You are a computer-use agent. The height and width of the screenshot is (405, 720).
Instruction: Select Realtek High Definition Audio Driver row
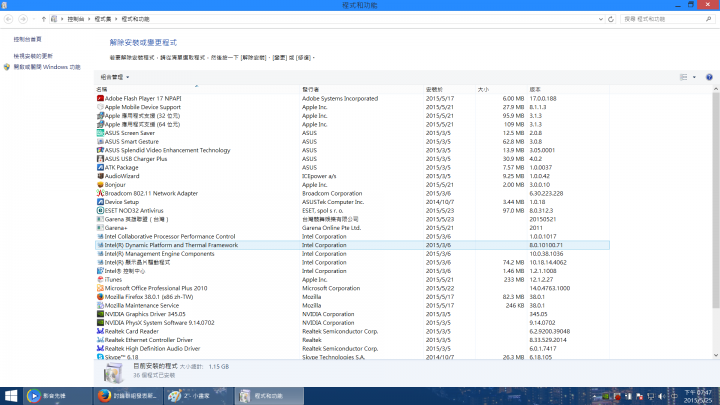click(x=352, y=349)
